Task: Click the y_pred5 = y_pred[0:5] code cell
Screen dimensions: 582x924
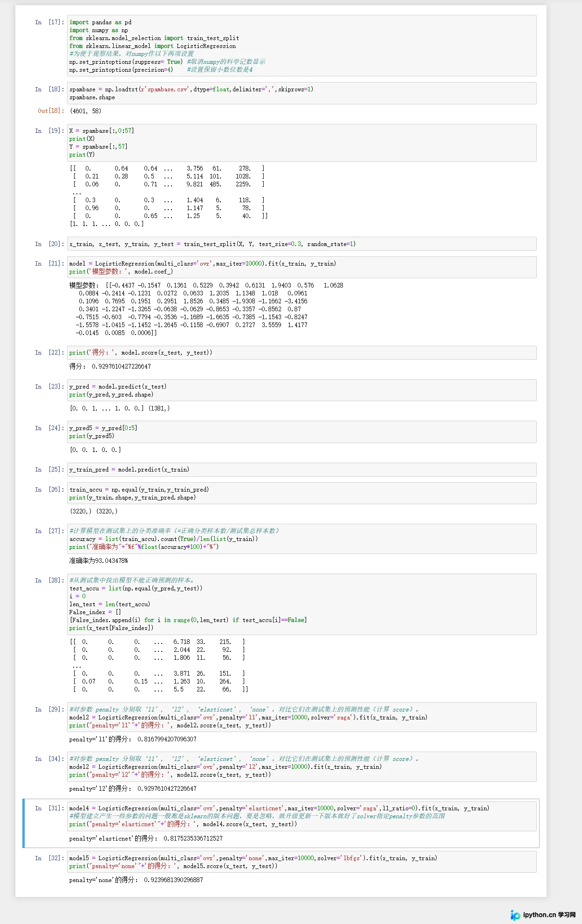Action: [301, 432]
